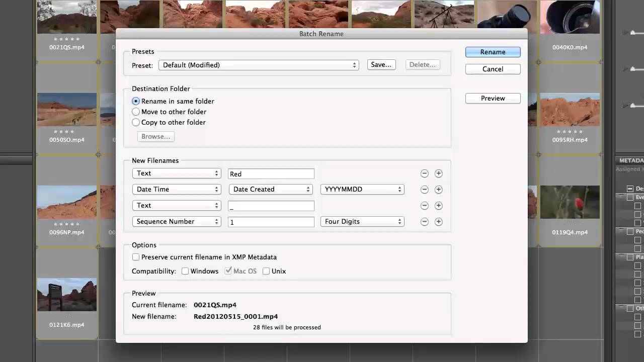Tick the Windows compatibility checkbox
644x362 pixels.
point(185,271)
